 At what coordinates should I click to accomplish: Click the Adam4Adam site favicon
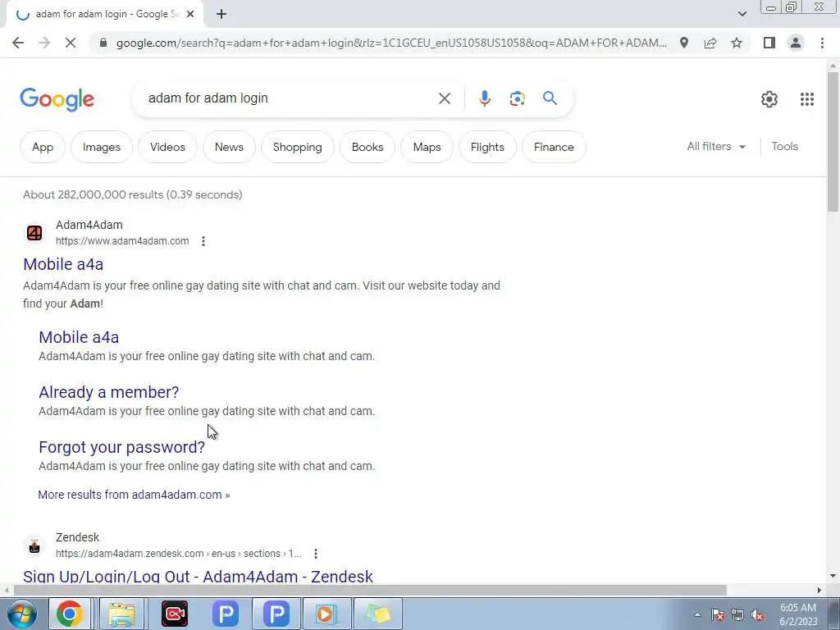coord(34,233)
